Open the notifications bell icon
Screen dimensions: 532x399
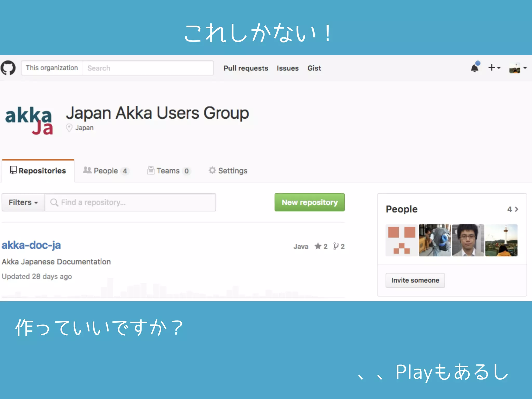[475, 67]
